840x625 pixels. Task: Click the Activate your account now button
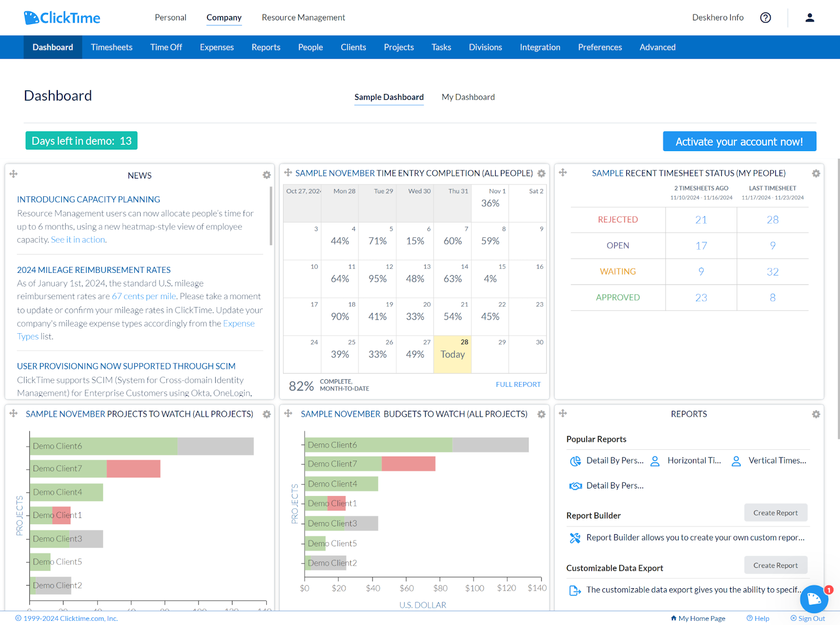pos(739,141)
